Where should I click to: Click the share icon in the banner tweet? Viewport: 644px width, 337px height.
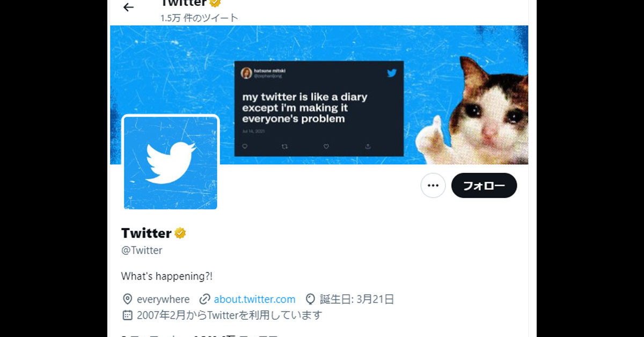click(368, 146)
